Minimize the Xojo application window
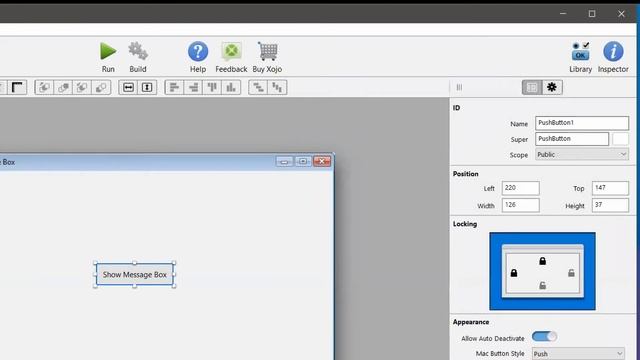 (563, 13)
